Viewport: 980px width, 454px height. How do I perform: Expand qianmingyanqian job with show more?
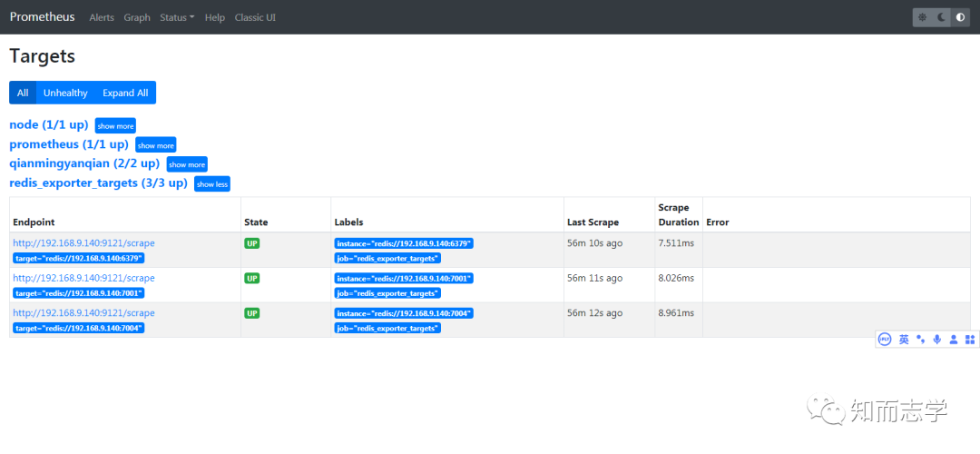click(x=187, y=164)
